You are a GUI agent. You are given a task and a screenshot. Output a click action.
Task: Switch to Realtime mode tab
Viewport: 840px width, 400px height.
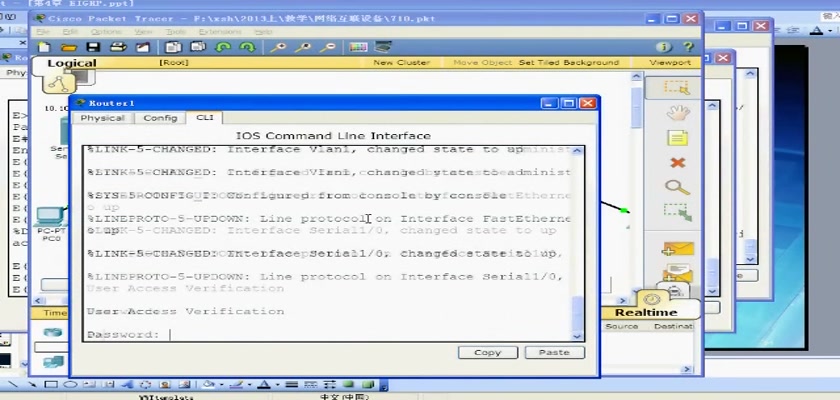click(x=646, y=313)
